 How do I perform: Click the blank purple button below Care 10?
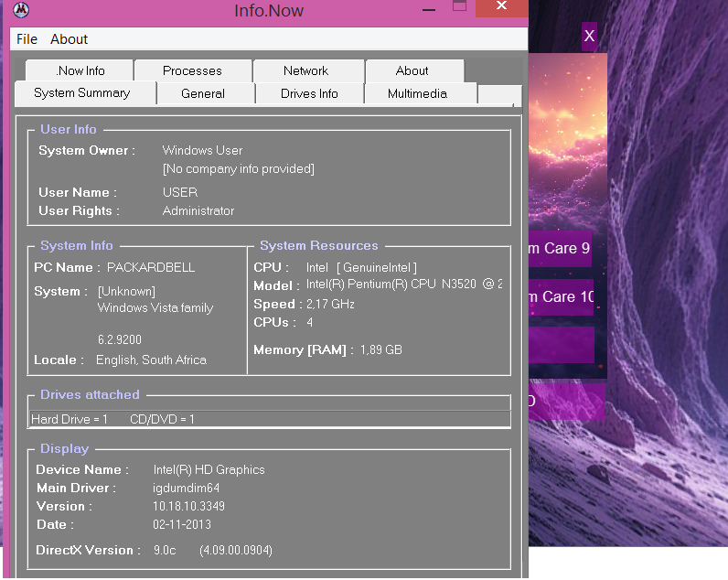(x=562, y=345)
